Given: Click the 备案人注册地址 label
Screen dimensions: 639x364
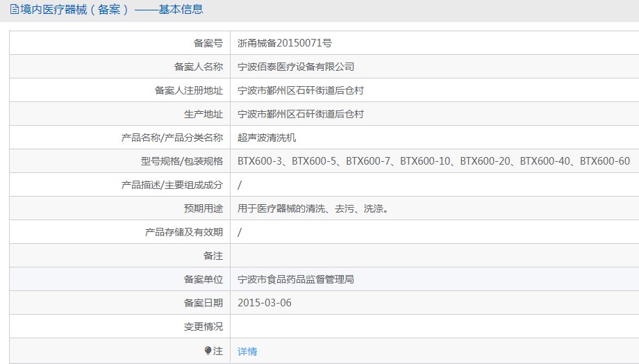Looking at the screenshot, I should (x=189, y=90).
